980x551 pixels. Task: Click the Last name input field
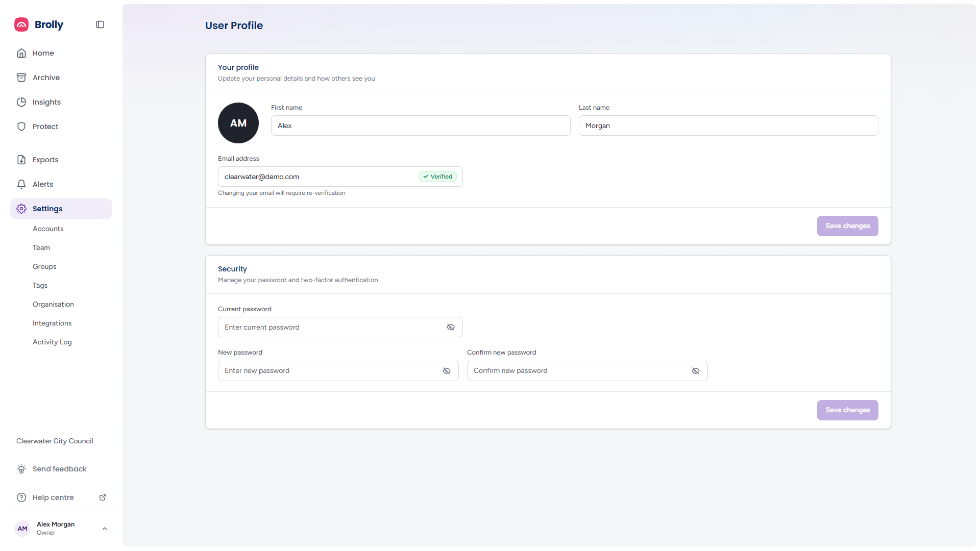click(728, 126)
